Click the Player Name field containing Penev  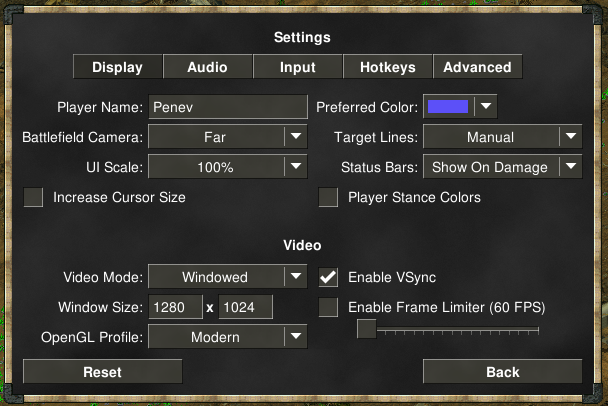tap(228, 107)
